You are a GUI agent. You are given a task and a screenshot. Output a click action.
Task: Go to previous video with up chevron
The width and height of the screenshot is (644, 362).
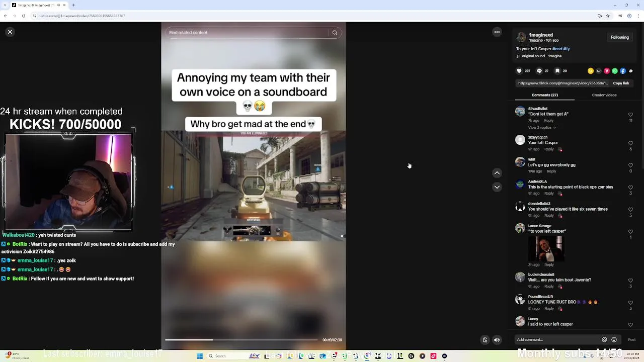(x=497, y=173)
